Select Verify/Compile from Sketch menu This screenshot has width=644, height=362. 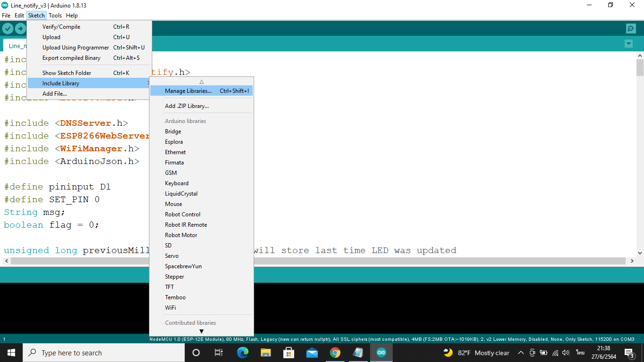click(89, 27)
